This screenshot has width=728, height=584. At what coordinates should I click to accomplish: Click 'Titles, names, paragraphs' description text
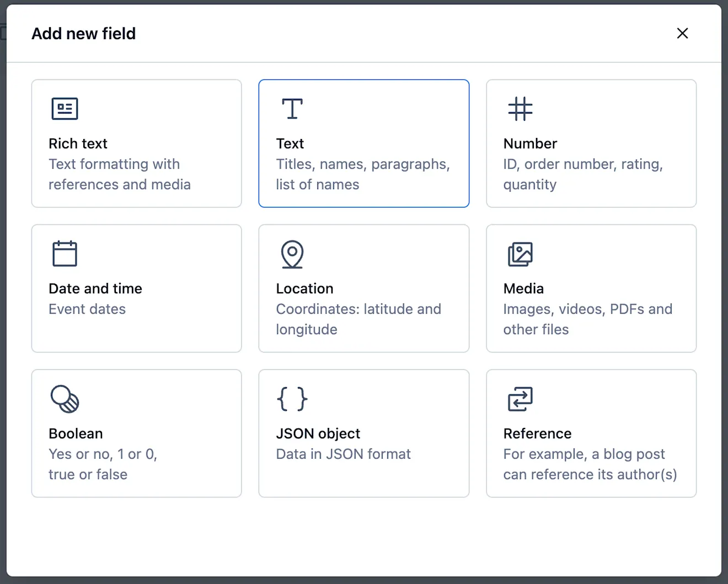click(x=363, y=164)
